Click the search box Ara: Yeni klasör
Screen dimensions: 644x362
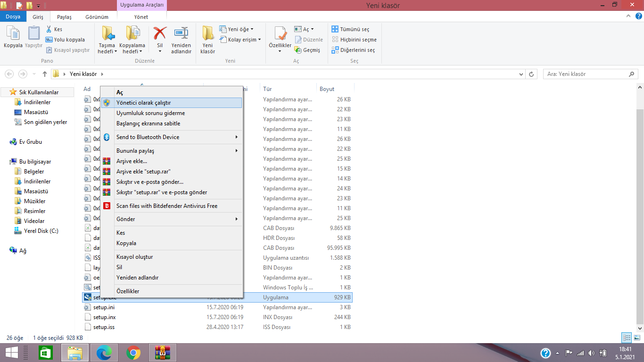click(591, 74)
